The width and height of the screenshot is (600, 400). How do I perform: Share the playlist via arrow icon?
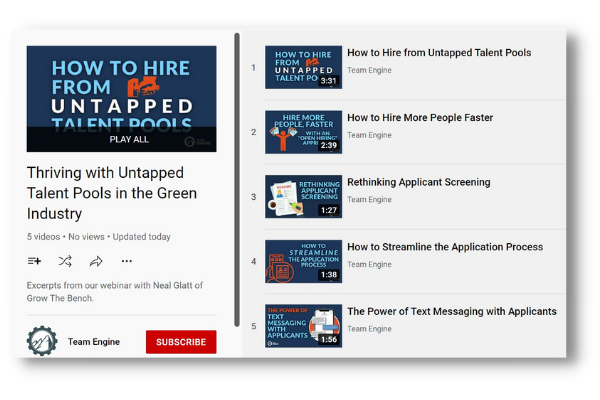coord(96,261)
